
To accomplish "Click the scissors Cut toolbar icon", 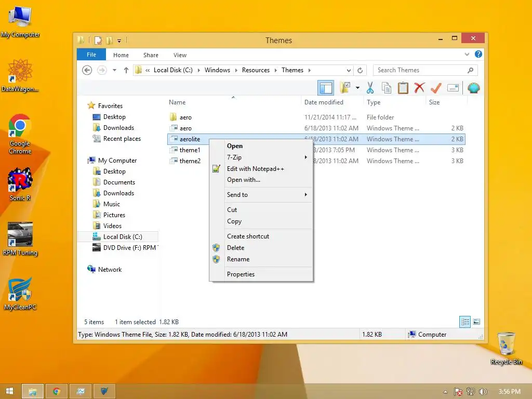I will click(370, 88).
